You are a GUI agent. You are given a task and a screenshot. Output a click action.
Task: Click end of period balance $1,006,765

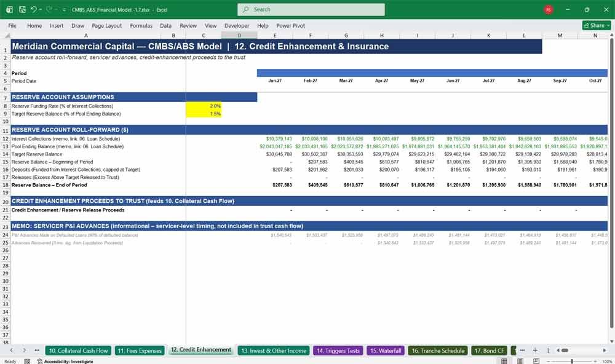coord(423,185)
